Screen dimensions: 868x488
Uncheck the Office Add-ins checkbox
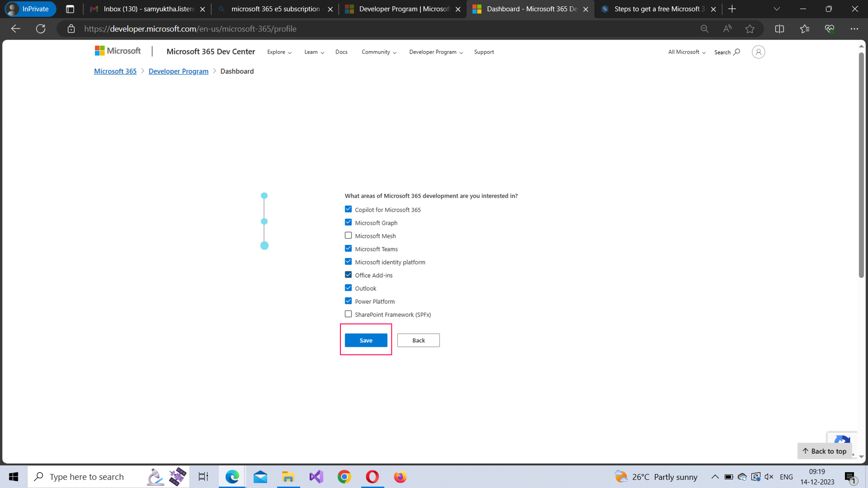[348, 275]
